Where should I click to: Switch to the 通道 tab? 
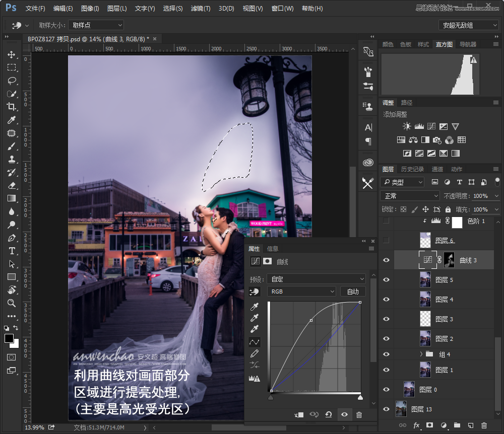click(437, 169)
